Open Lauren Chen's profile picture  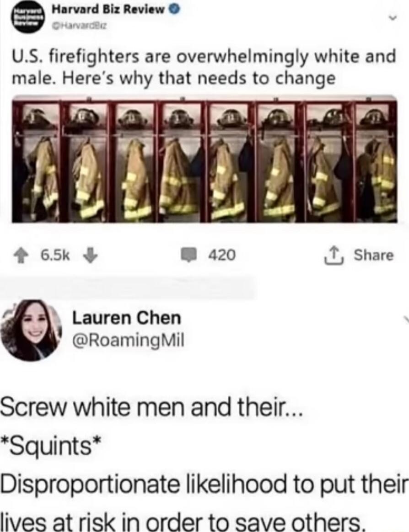[32, 330]
